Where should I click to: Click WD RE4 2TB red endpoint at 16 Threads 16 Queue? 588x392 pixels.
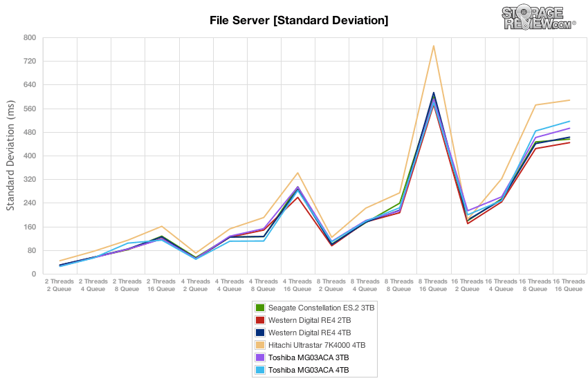569,143
